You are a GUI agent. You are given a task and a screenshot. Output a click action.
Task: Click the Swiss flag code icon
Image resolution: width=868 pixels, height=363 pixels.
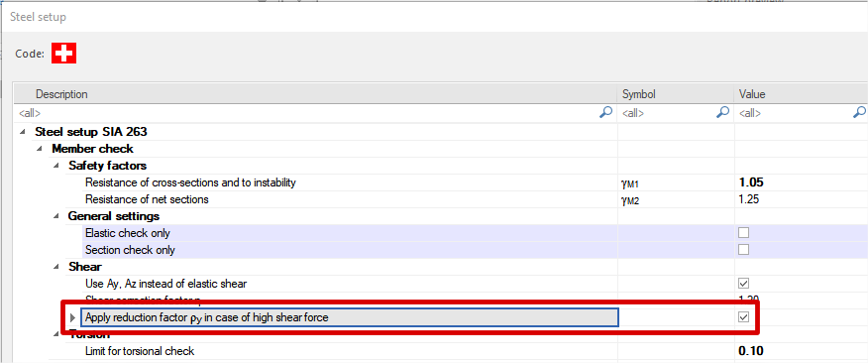tap(64, 54)
